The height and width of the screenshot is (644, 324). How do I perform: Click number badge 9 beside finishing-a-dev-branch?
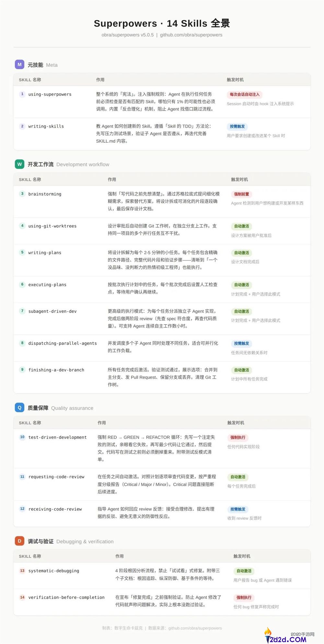22,370
